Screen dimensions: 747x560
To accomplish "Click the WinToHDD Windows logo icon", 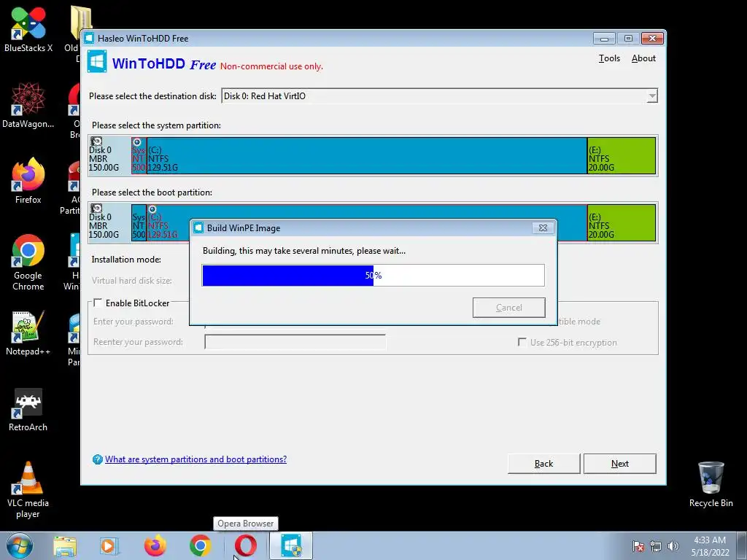I will pos(97,62).
